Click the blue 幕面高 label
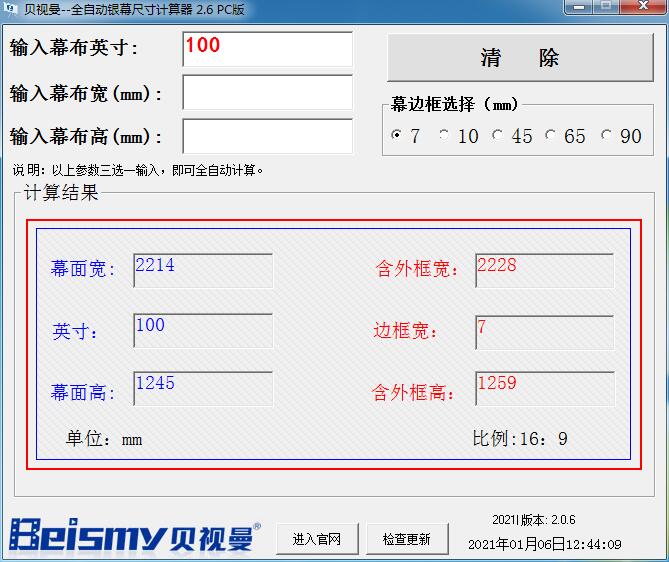669x562 pixels. [83, 392]
